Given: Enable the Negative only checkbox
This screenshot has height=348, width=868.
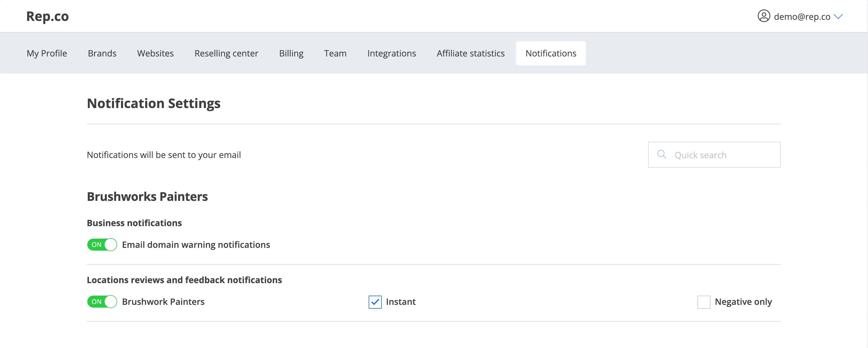Looking at the screenshot, I should (x=703, y=302).
